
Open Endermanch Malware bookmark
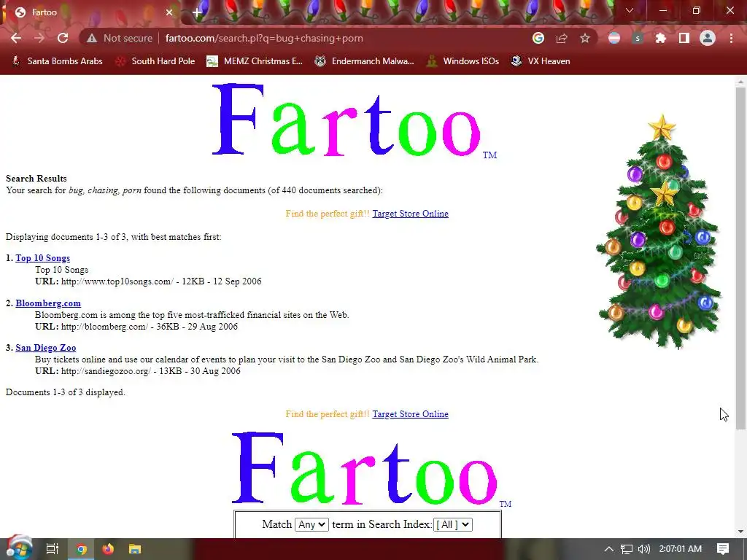(x=365, y=61)
